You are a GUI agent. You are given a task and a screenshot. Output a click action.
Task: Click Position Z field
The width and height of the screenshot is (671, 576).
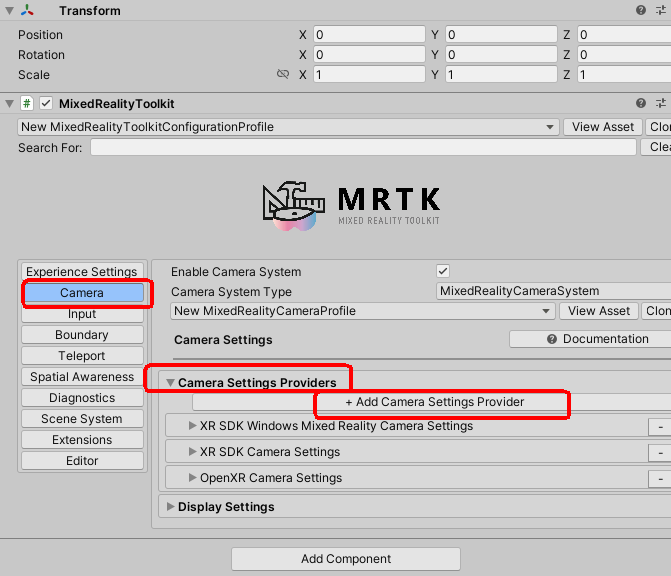pyautogui.click(x=624, y=34)
